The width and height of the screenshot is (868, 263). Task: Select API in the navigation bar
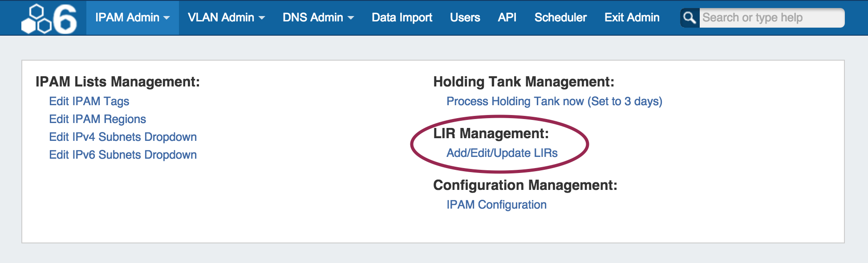(x=507, y=17)
